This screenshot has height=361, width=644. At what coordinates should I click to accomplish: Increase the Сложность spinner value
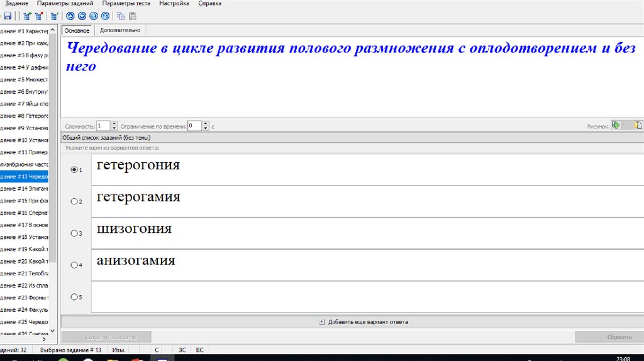(114, 123)
